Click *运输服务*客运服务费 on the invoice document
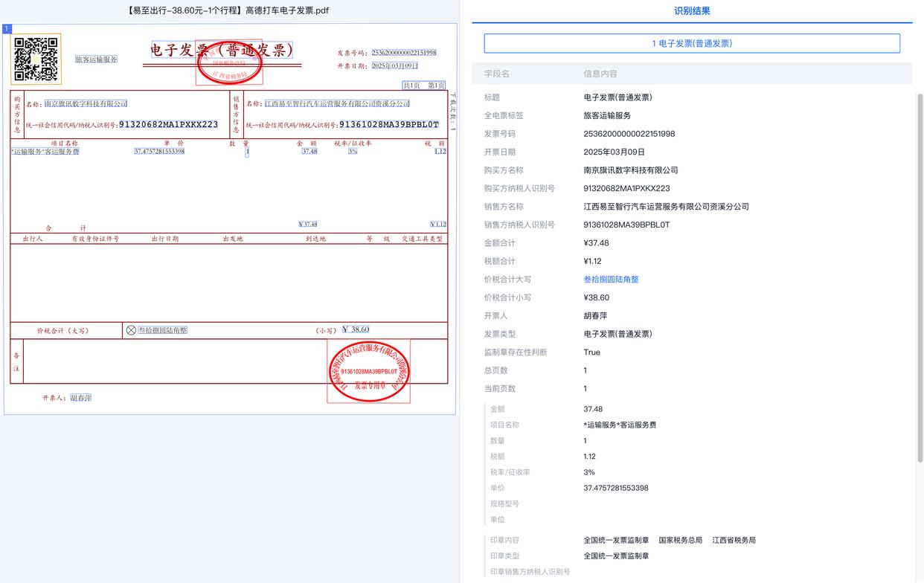Screen dimensions: 924x583 (x=45, y=151)
